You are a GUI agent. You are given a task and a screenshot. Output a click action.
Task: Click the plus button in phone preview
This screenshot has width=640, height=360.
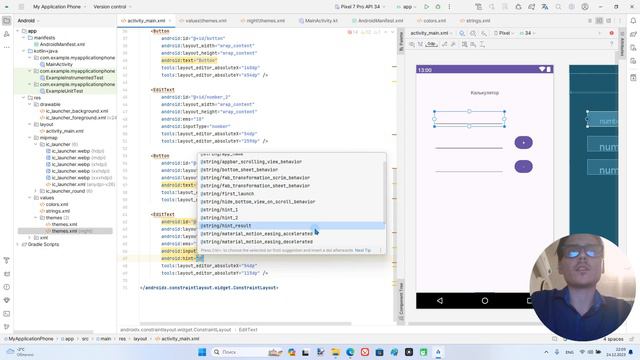pos(523,142)
